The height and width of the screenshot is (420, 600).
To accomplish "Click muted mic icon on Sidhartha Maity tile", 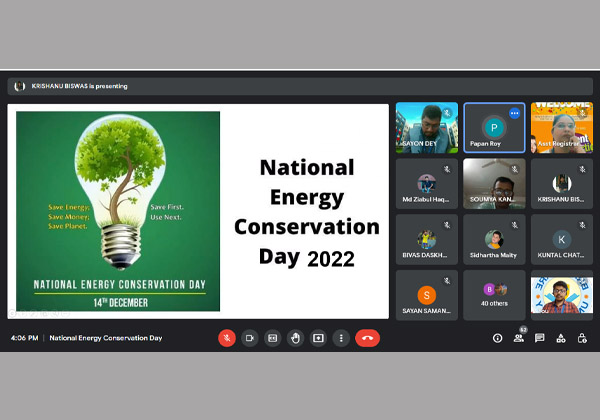I will [x=515, y=225].
